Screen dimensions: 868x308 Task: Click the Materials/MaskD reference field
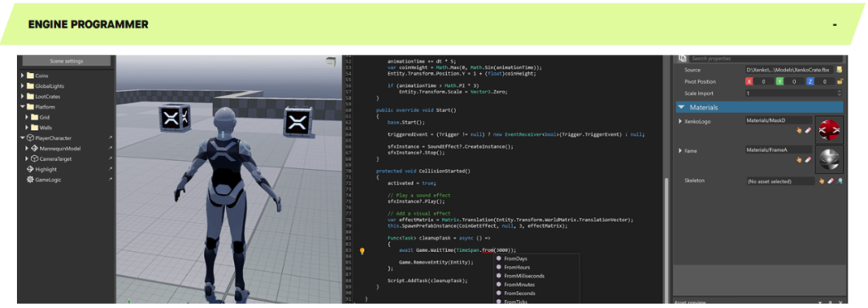pyautogui.click(x=778, y=120)
